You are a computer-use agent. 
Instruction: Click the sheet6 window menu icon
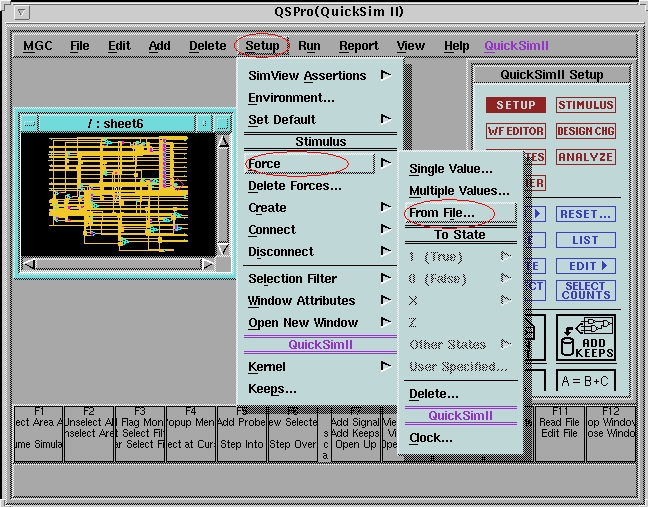(30, 123)
